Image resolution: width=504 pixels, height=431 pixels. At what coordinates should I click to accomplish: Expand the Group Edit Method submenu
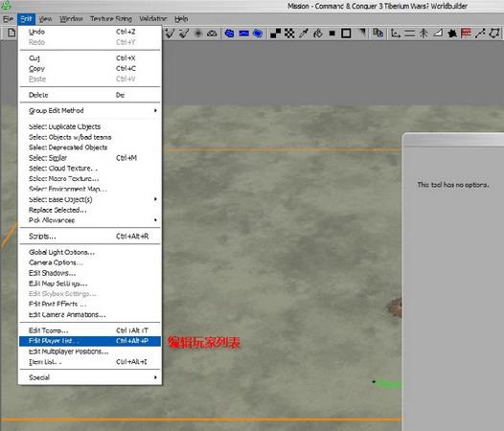tap(90, 110)
